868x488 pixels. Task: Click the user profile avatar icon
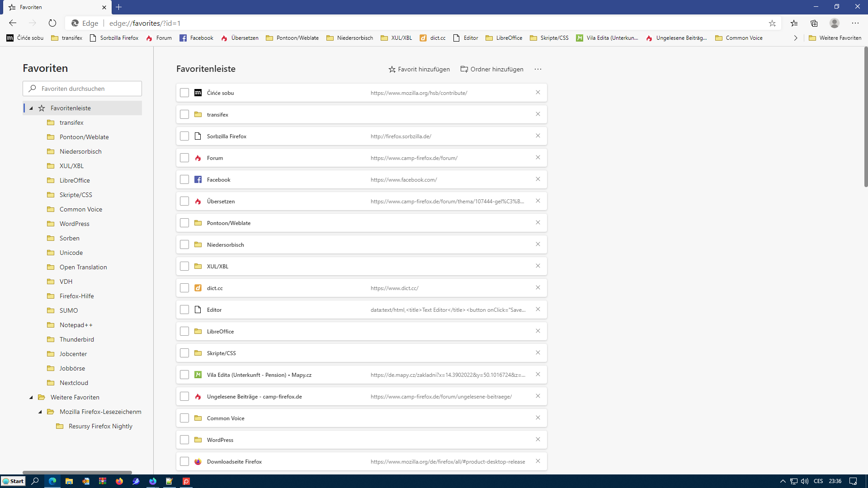[x=835, y=23]
